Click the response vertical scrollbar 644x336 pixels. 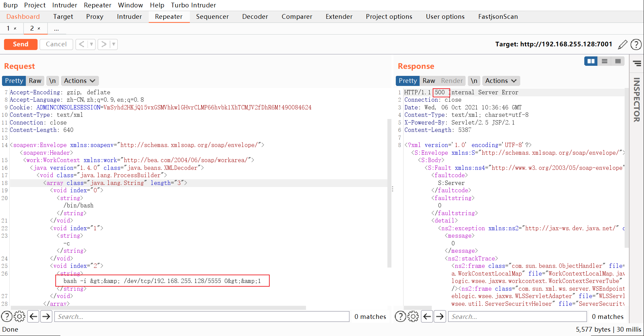(626, 168)
